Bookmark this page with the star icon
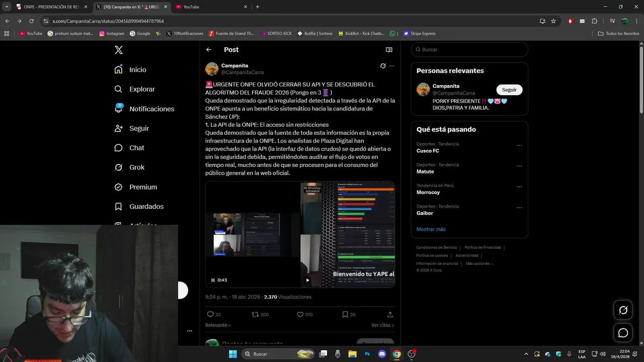Viewport: 644px width, 362px height. [x=553, y=21]
